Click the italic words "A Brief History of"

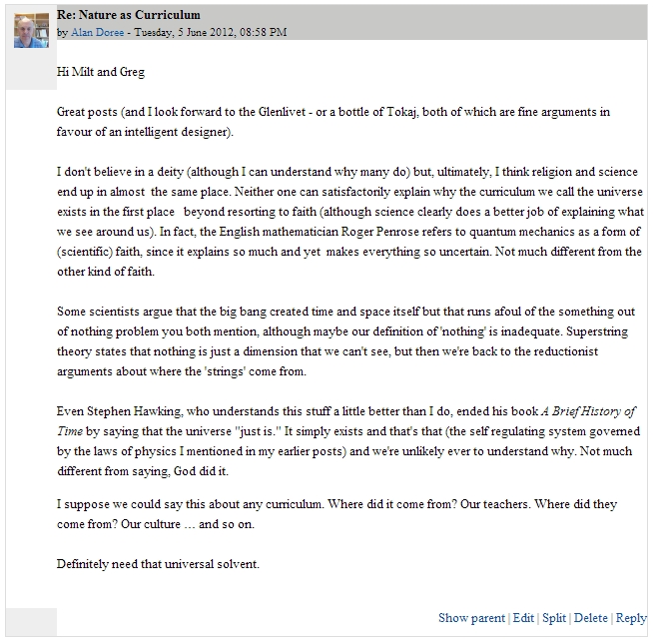click(587, 411)
